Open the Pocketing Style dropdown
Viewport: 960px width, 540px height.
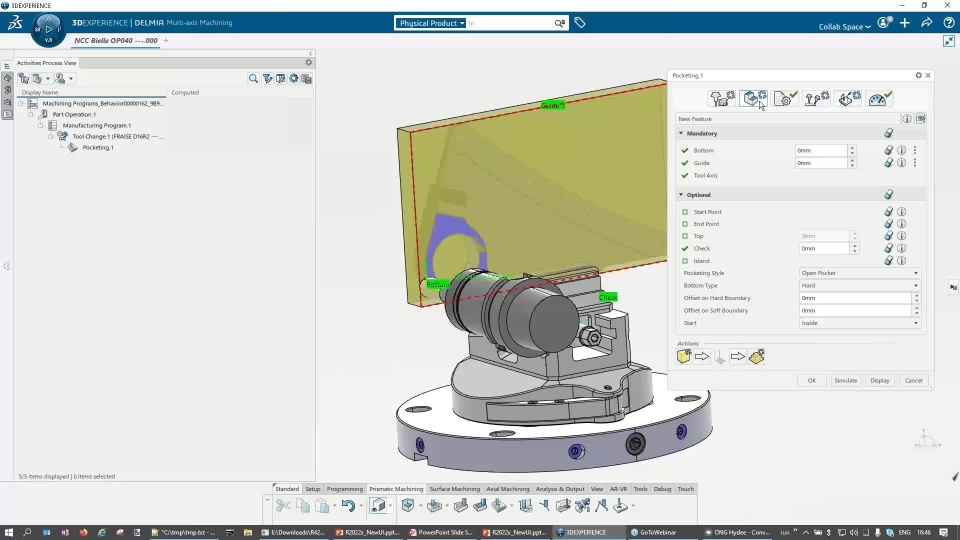click(860, 273)
